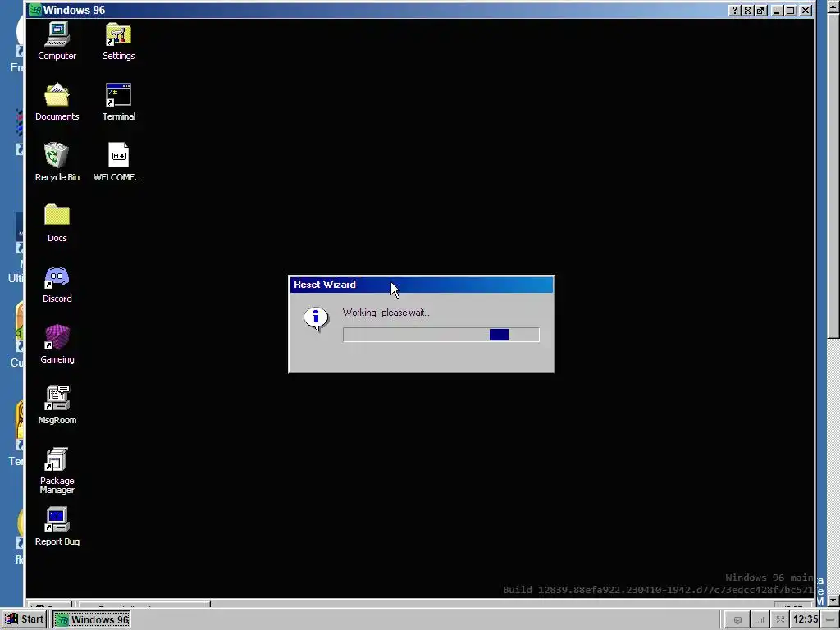Open the Recycle Bin icon
The image size is (840, 630).
pos(57,162)
